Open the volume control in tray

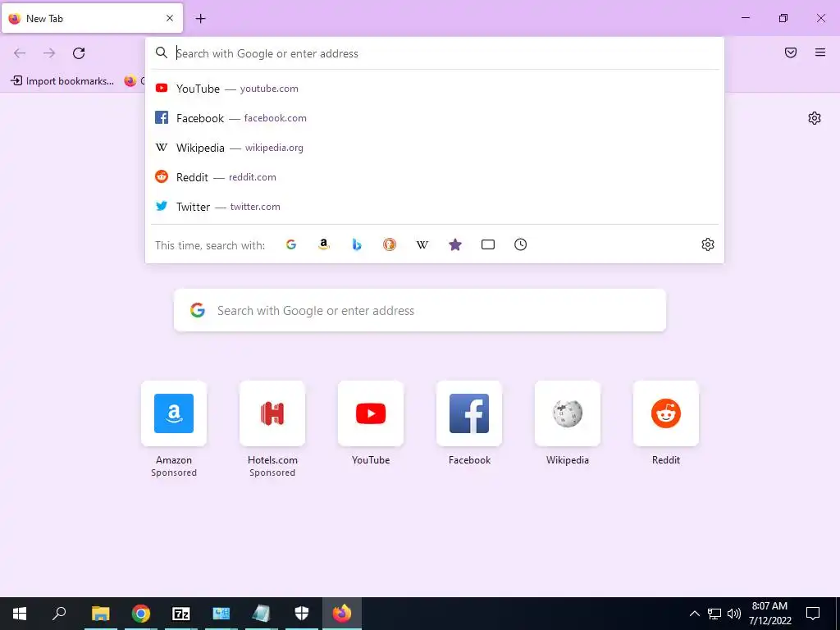tap(734, 614)
